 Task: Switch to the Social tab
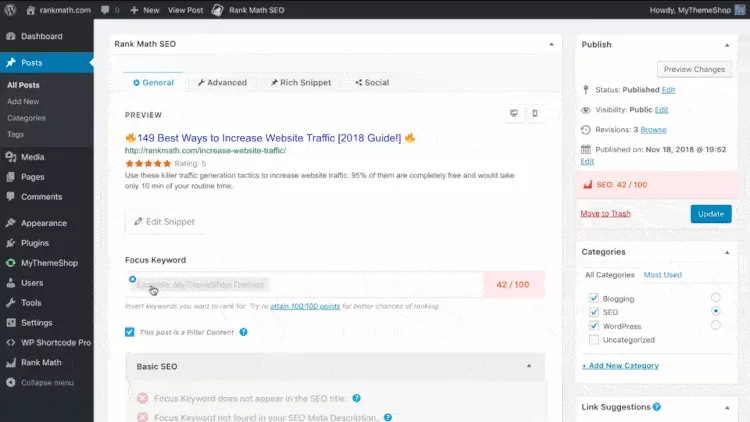point(372,82)
